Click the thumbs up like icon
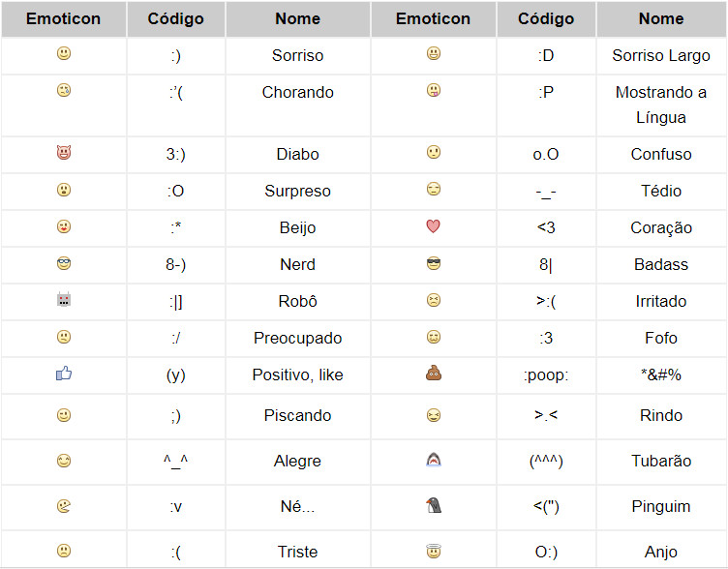 (64, 374)
